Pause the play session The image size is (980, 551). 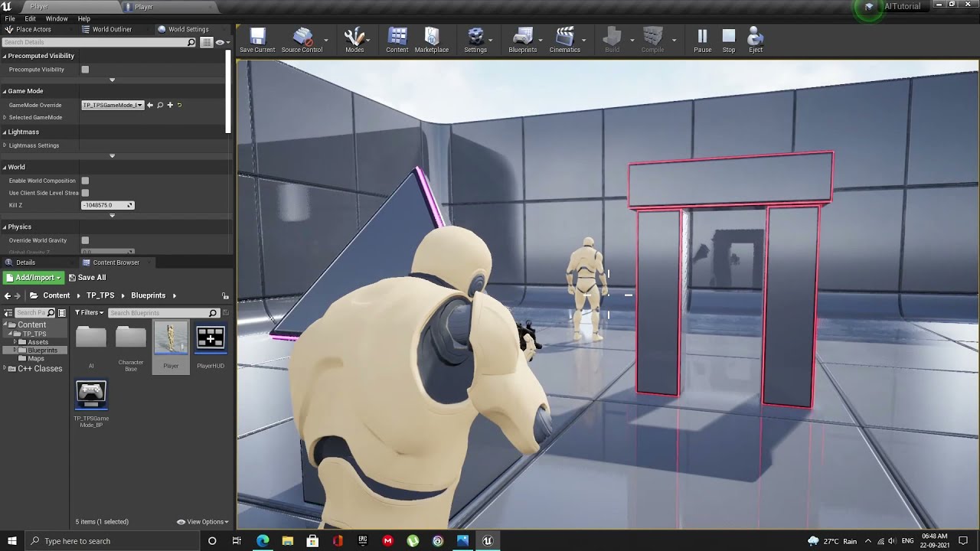[703, 41]
